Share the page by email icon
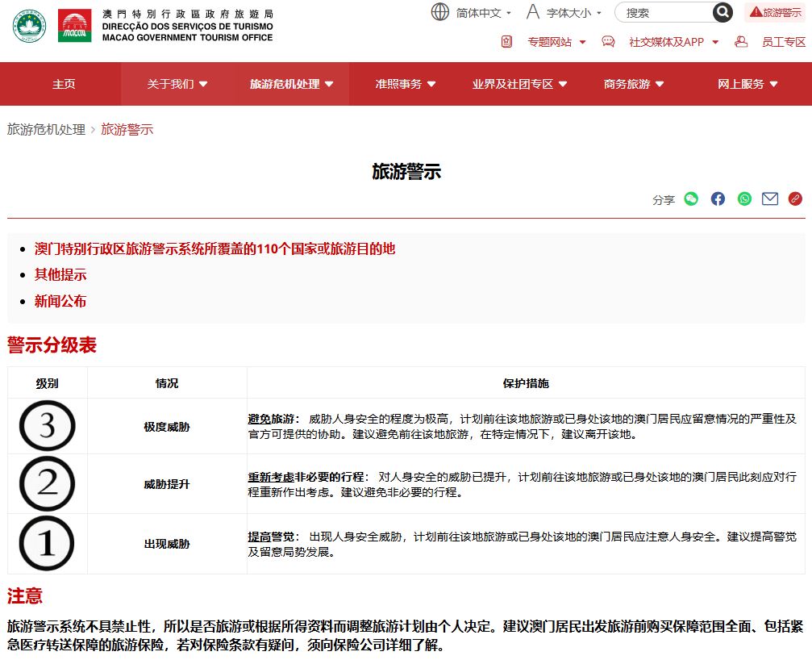The width and height of the screenshot is (812, 660). tap(769, 198)
